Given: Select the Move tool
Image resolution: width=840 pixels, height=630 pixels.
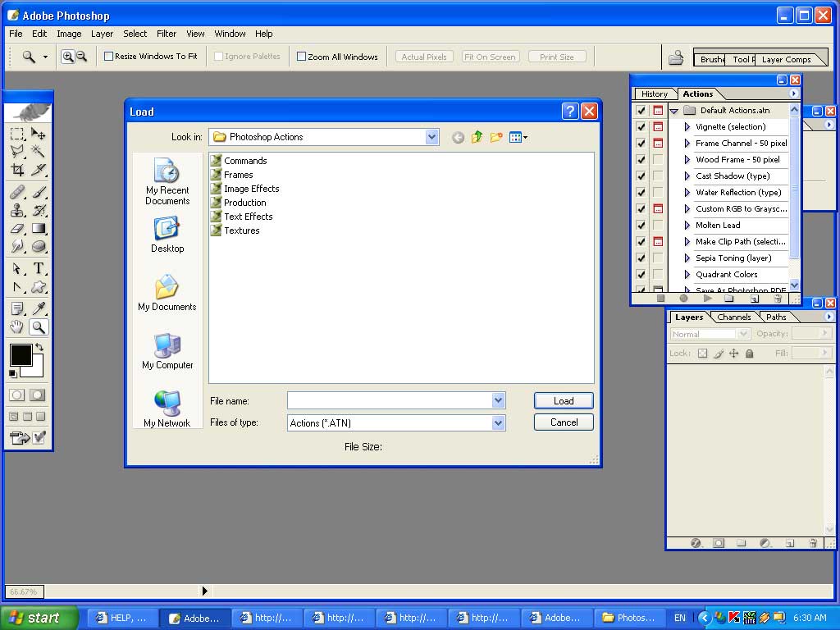Looking at the screenshot, I should click(x=38, y=134).
